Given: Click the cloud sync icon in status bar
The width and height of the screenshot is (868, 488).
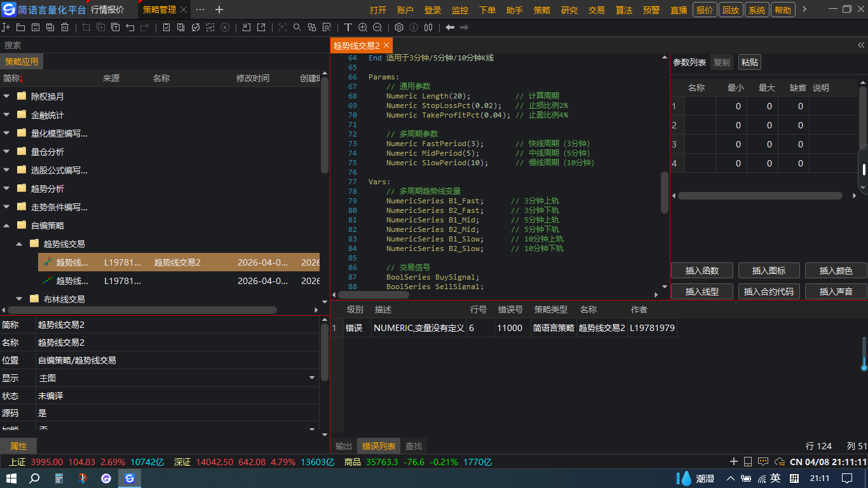Looking at the screenshot, I should [x=780, y=461].
